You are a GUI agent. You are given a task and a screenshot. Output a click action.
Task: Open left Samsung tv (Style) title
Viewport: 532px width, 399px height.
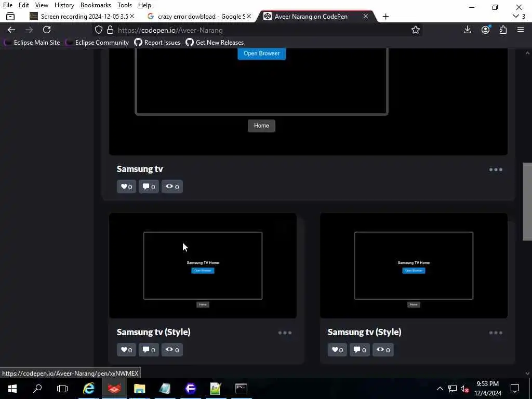[x=153, y=332]
